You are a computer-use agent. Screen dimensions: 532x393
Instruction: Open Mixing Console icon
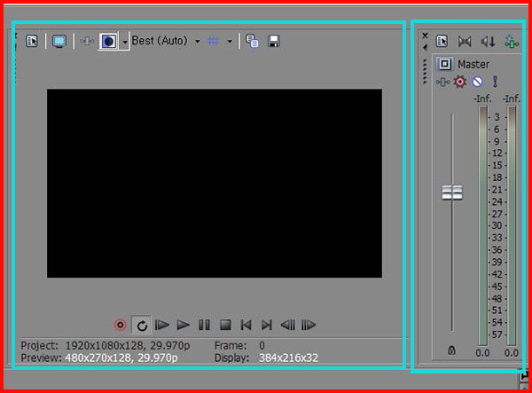[512, 42]
